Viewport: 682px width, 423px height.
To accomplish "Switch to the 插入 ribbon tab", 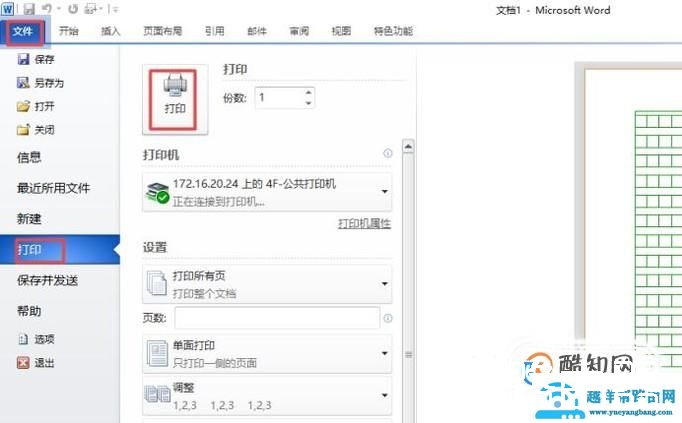I will pyautogui.click(x=110, y=31).
